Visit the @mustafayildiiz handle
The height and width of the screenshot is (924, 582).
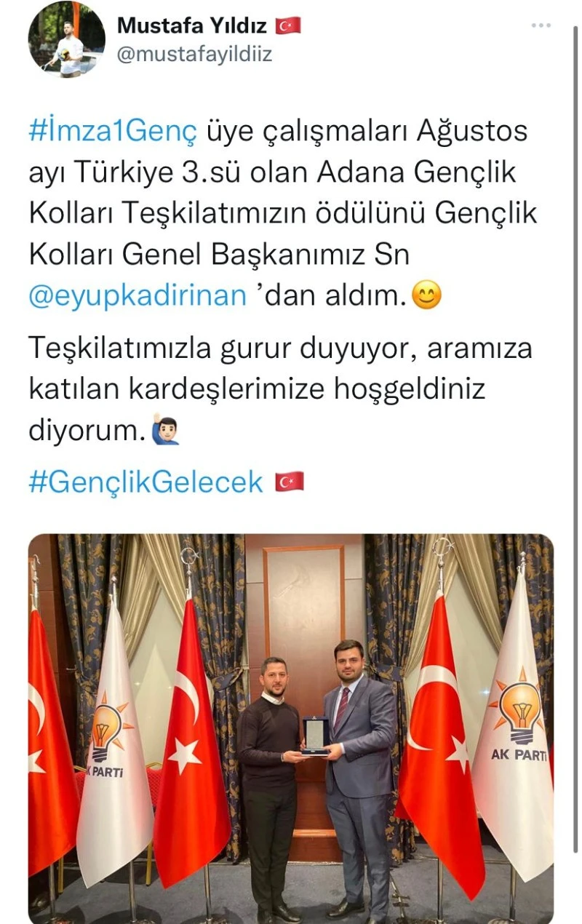pos(194,55)
